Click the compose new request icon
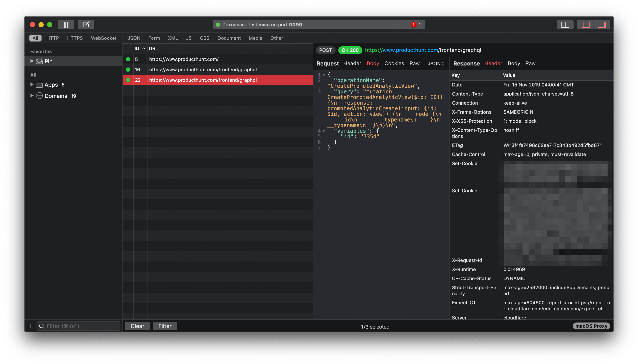Image resolution: width=638 pixels, height=364 pixels. click(86, 24)
